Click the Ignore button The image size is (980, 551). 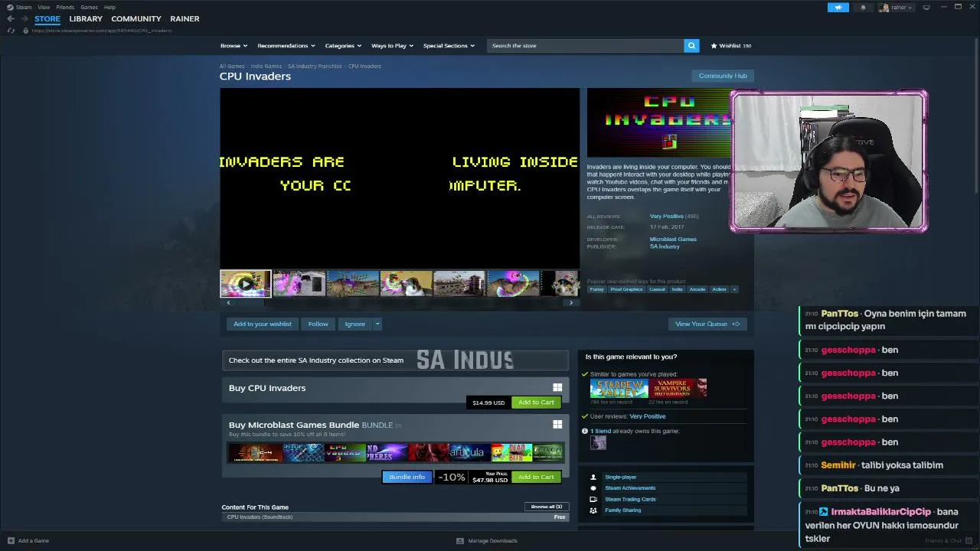[354, 324]
